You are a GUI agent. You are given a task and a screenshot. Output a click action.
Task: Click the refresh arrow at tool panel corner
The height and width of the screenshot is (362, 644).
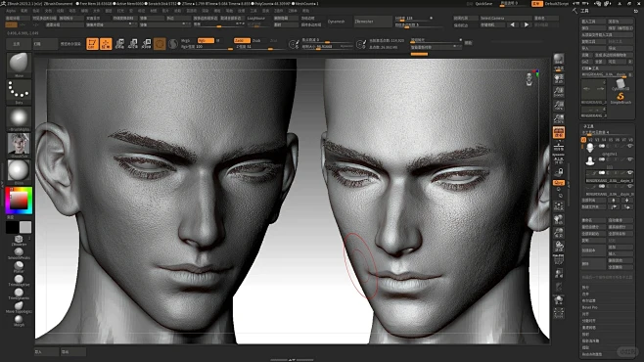pos(636,11)
